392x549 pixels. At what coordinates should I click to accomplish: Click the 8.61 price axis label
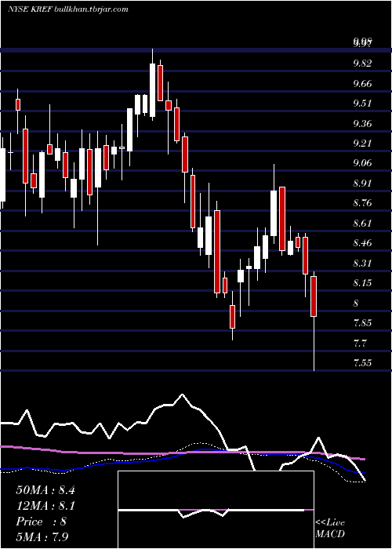pos(362,223)
